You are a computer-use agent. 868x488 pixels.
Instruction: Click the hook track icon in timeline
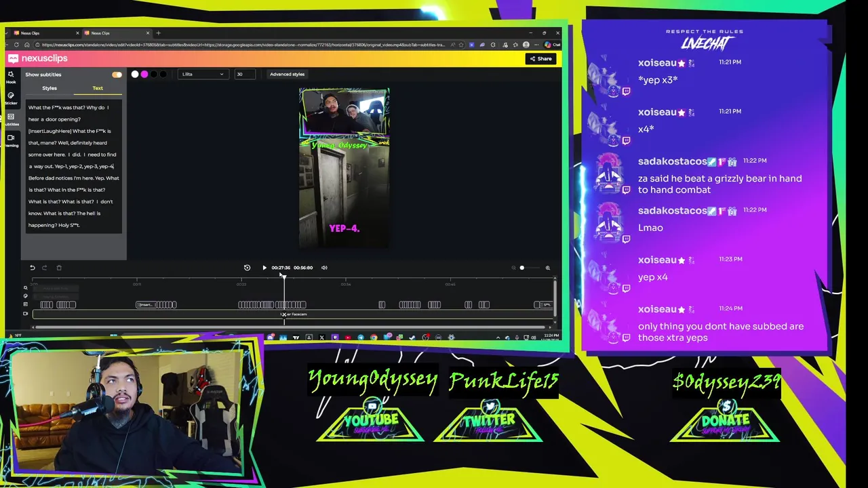[x=26, y=288]
